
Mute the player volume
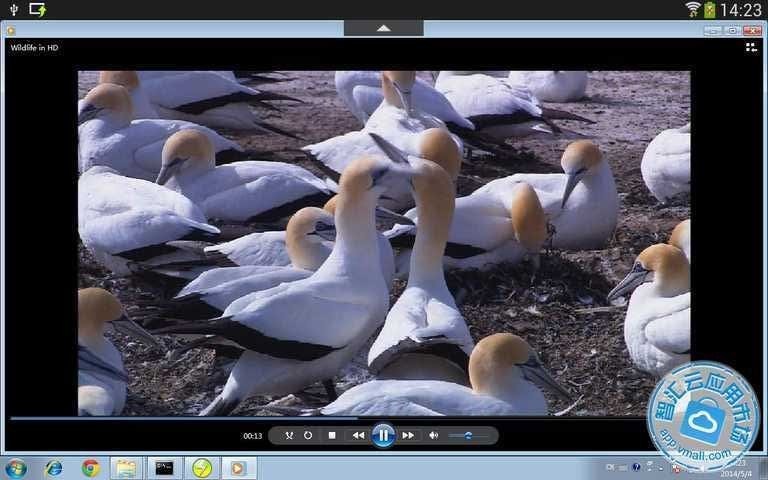(x=434, y=435)
